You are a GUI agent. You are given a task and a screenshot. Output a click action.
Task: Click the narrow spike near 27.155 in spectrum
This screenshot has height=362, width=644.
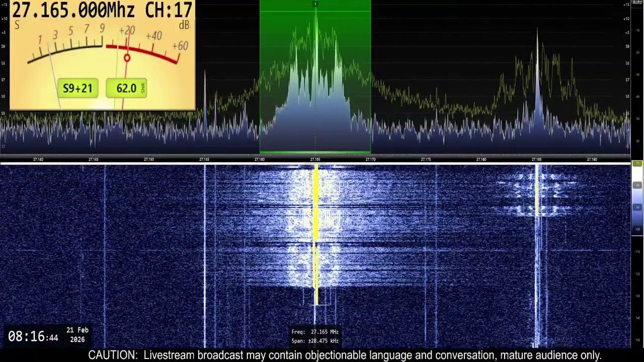tap(205, 101)
